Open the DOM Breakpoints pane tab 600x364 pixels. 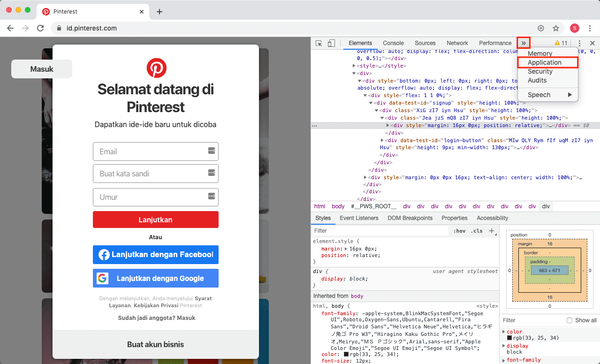(x=410, y=218)
